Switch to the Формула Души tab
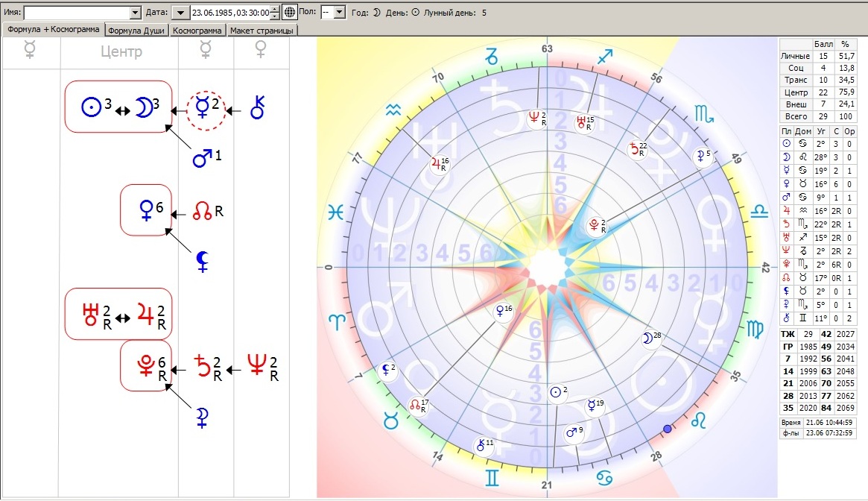The width and height of the screenshot is (868, 501). tap(136, 31)
